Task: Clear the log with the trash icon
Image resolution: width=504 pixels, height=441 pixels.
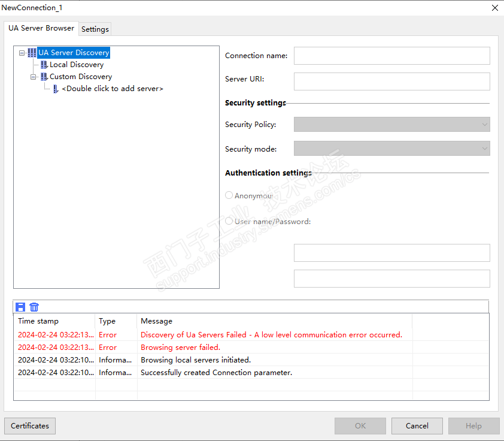Action: click(x=34, y=307)
